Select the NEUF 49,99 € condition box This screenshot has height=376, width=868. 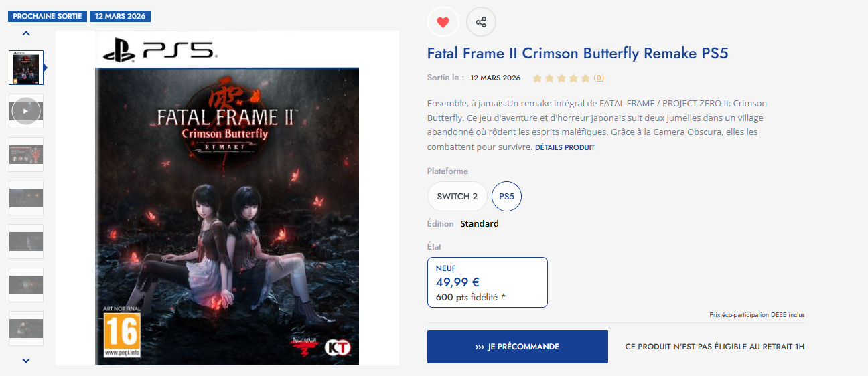point(488,282)
